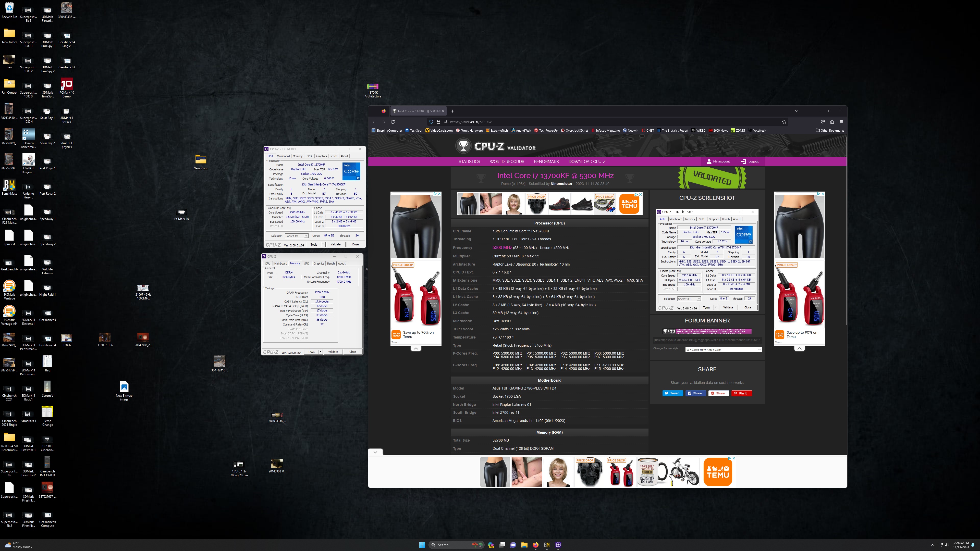Reload the page in Firefox
This screenshot has width=980, height=551.
point(393,122)
